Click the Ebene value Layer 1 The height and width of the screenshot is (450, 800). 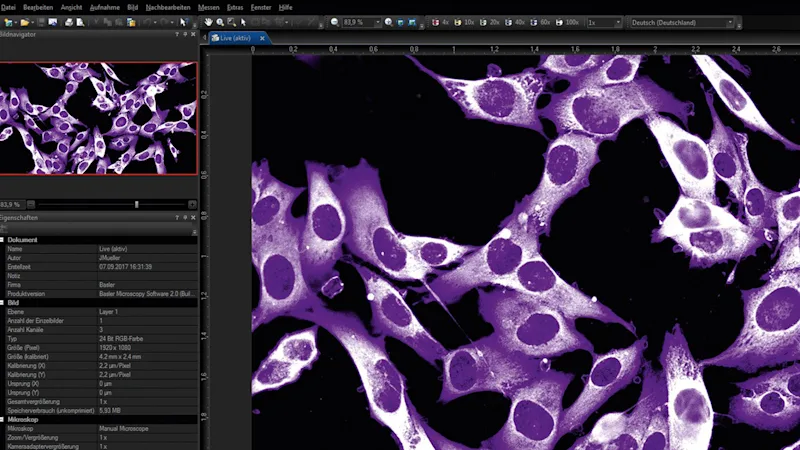108,312
